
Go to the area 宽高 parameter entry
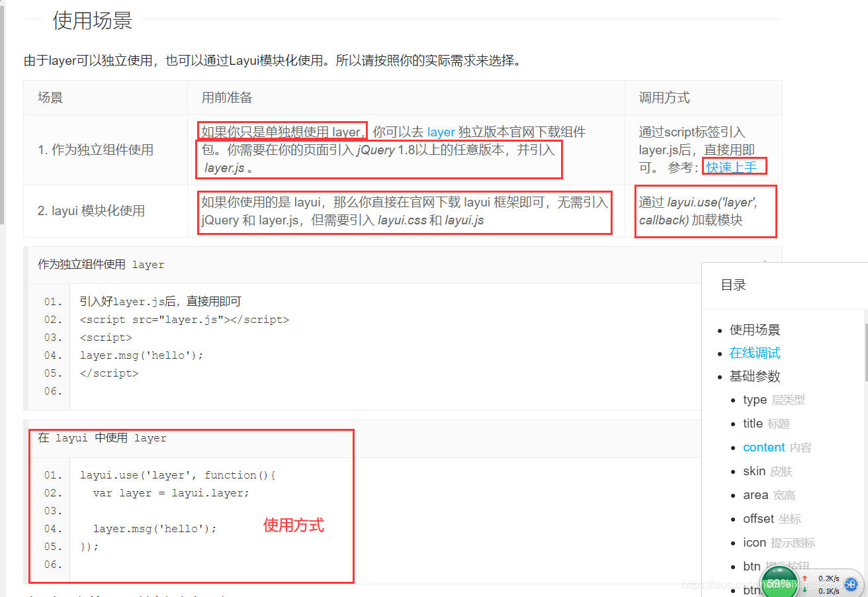(x=769, y=495)
